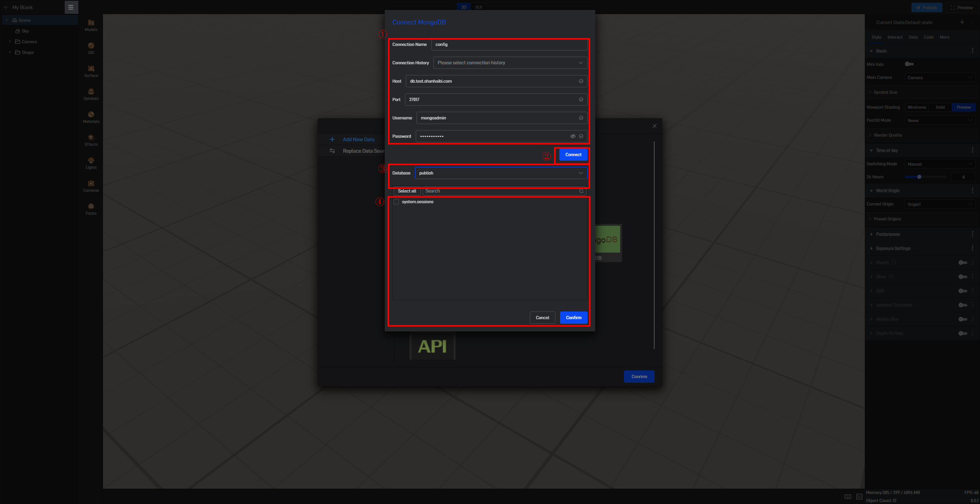The width and height of the screenshot is (980, 504).
Task: Open the Packs library icon
Action: point(91,209)
